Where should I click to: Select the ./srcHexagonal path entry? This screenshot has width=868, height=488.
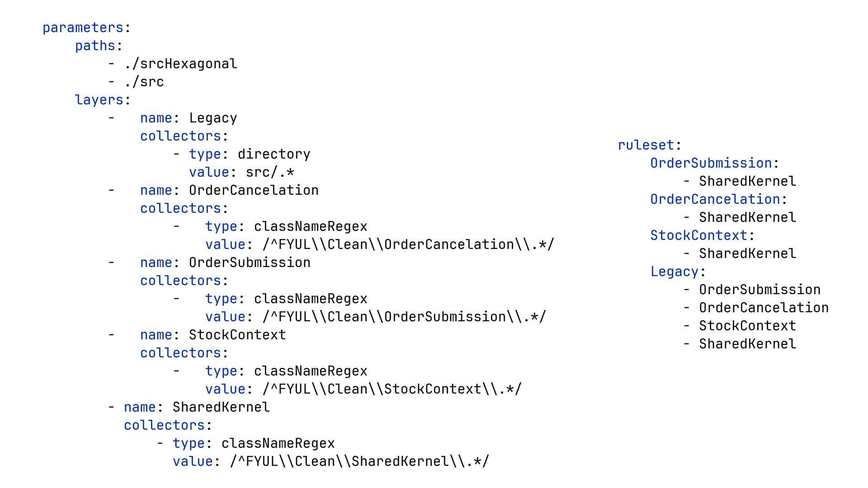[x=181, y=64]
